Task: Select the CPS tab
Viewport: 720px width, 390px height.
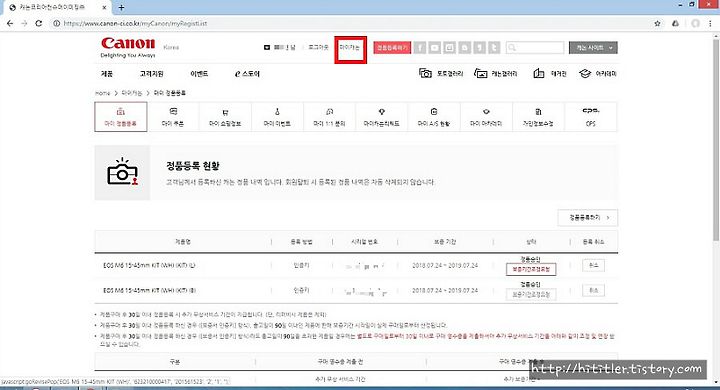Action: (x=591, y=117)
